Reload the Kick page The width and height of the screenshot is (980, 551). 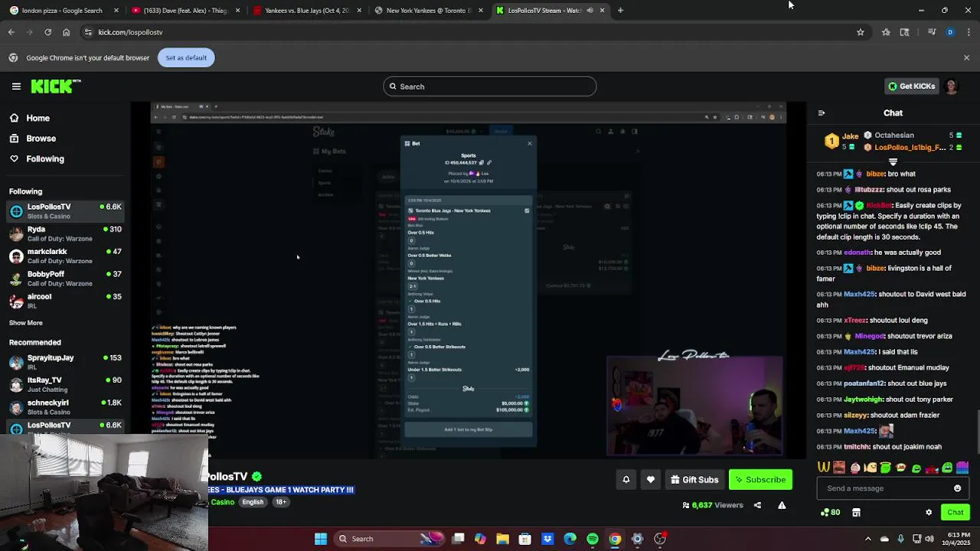click(47, 32)
